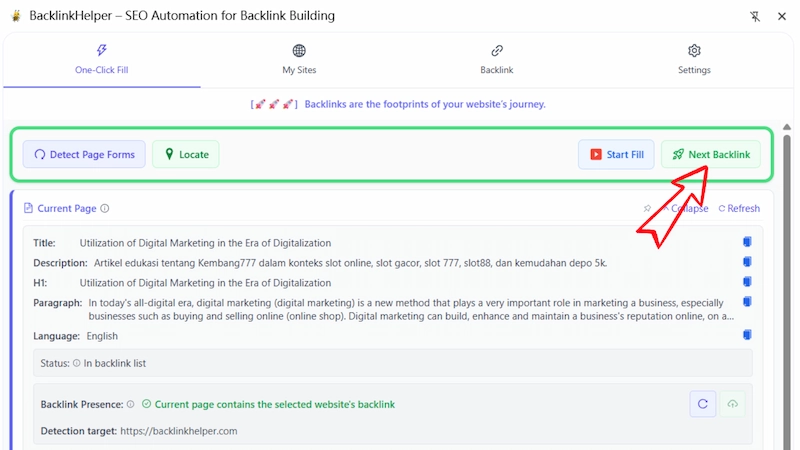Screen dimensions: 800x450
Task: Go to Next Backlink
Action: (710, 154)
